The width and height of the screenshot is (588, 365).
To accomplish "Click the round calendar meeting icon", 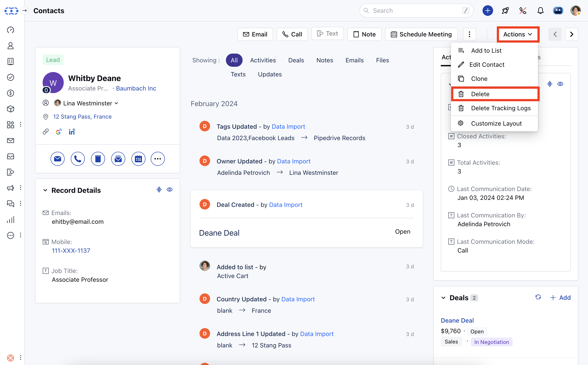I will (x=138, y=159).
